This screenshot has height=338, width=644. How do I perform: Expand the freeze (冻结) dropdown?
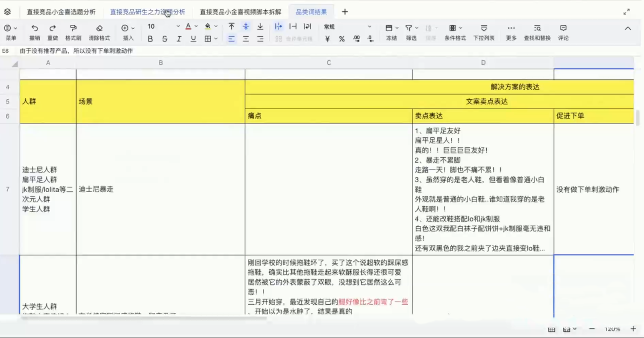click(x=397, y=28)
